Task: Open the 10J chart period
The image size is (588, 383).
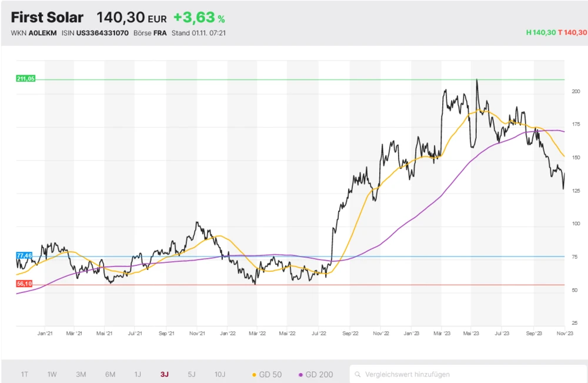Action: [220, 374]
